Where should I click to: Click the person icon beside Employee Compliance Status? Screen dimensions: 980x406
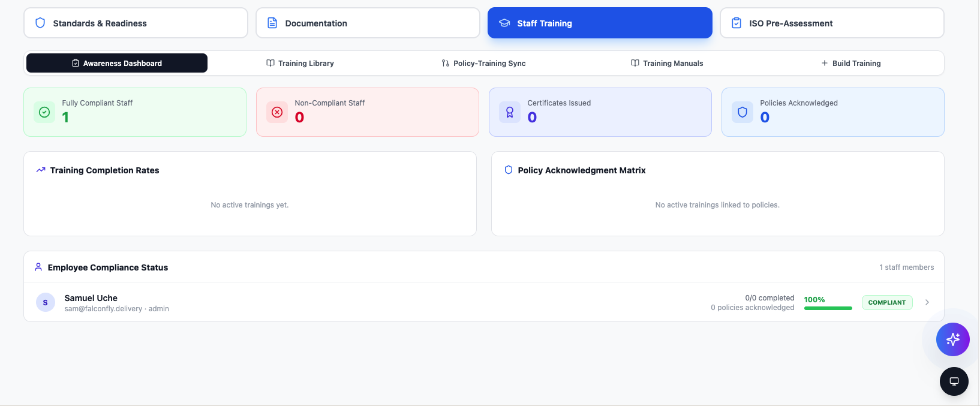pyautogui.click(x=38, y=267)
